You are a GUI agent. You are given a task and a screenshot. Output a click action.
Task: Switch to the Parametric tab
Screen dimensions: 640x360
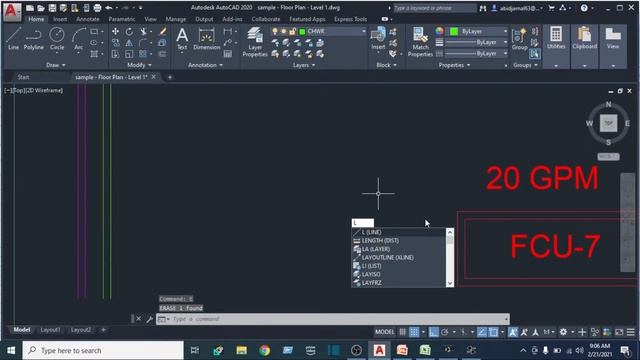[122, 19]
